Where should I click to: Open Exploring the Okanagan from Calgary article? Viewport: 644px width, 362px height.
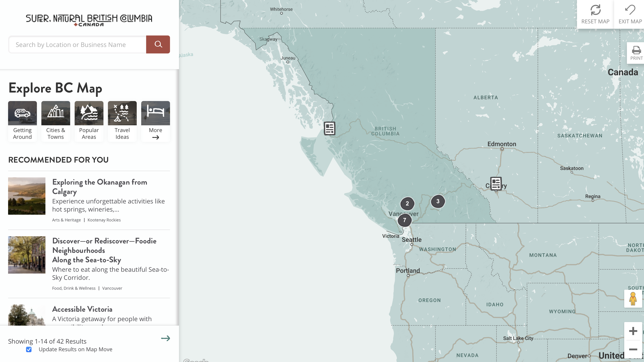[99, 186]
